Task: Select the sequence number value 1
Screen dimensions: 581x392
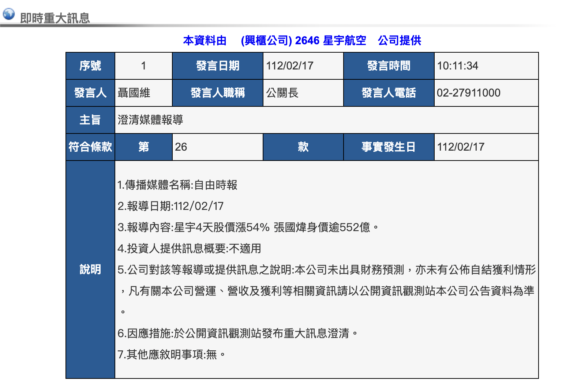Action: pyautogui.click(x=143, y=66)
